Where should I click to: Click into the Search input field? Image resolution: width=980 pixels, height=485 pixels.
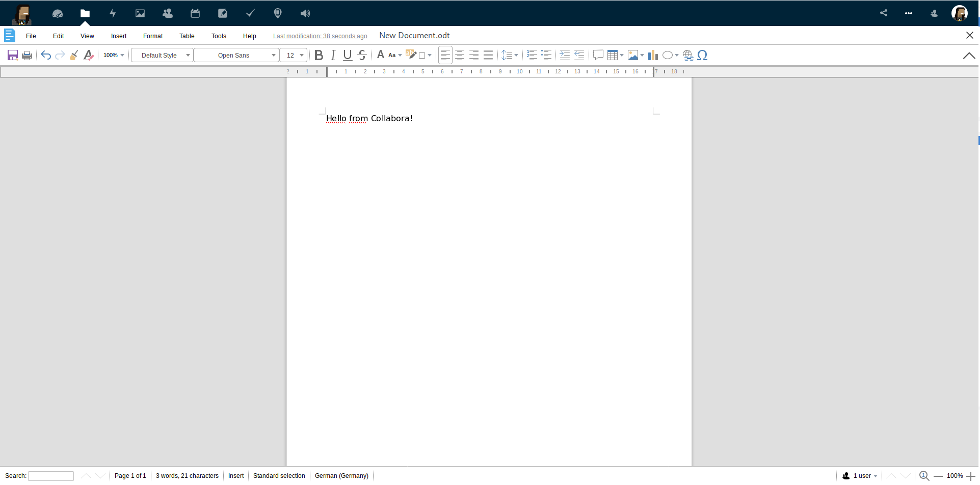point(51,476)
